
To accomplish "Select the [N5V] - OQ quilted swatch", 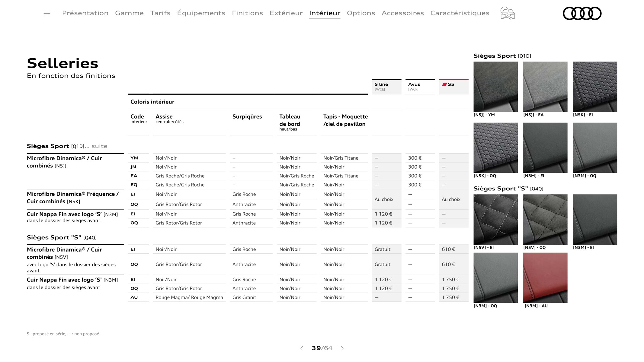I will pyautogui.click(x=545, y=219).
